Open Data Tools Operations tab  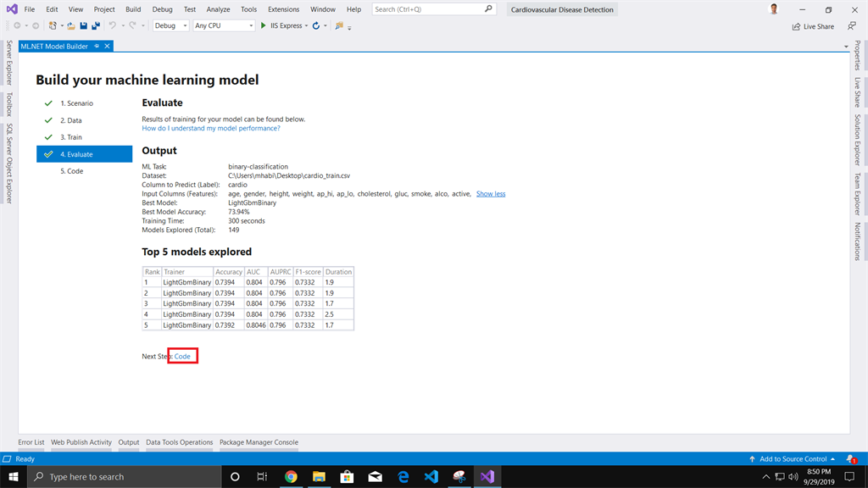180,442
